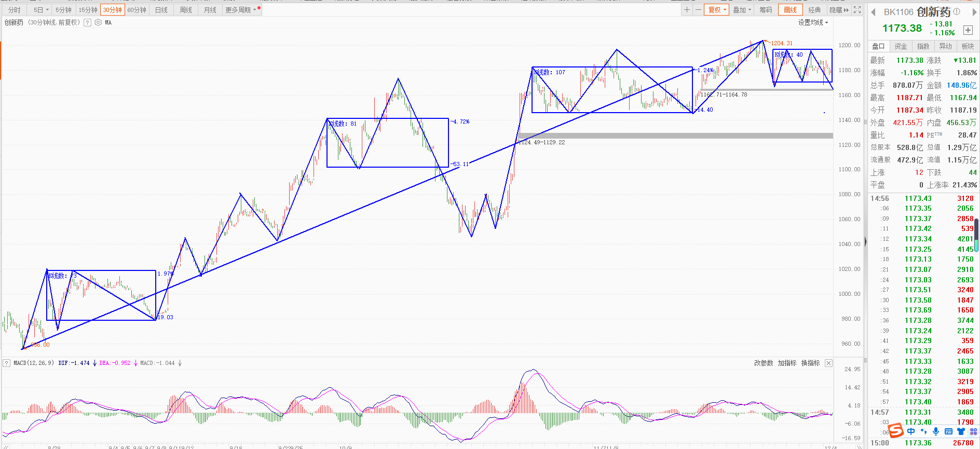Viewport: 980px width, 449px height.
Task: Switch to 经典 classic view
Action: click(814, 10)
